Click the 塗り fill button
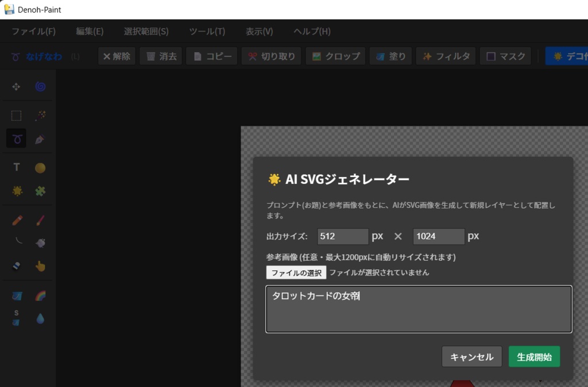588x387 pixels. [x=390, y=56]
